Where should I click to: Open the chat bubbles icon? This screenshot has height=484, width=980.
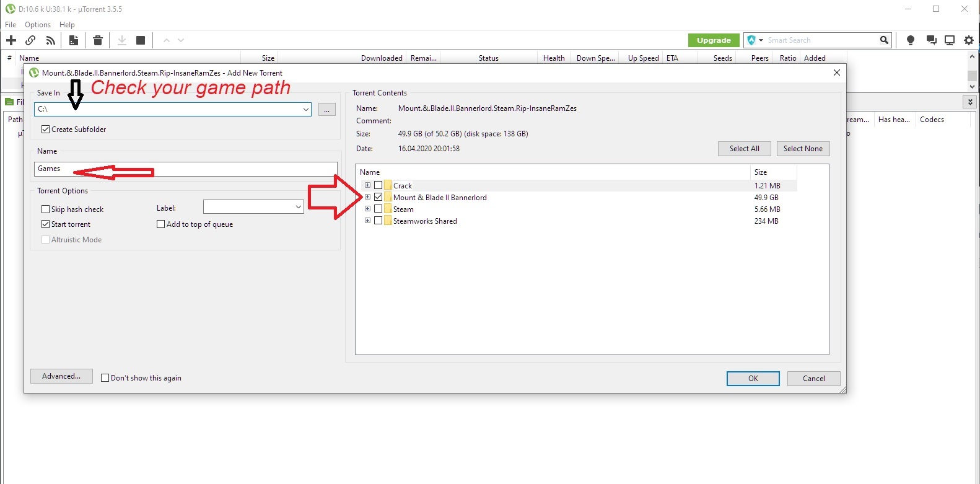(931, 40)
